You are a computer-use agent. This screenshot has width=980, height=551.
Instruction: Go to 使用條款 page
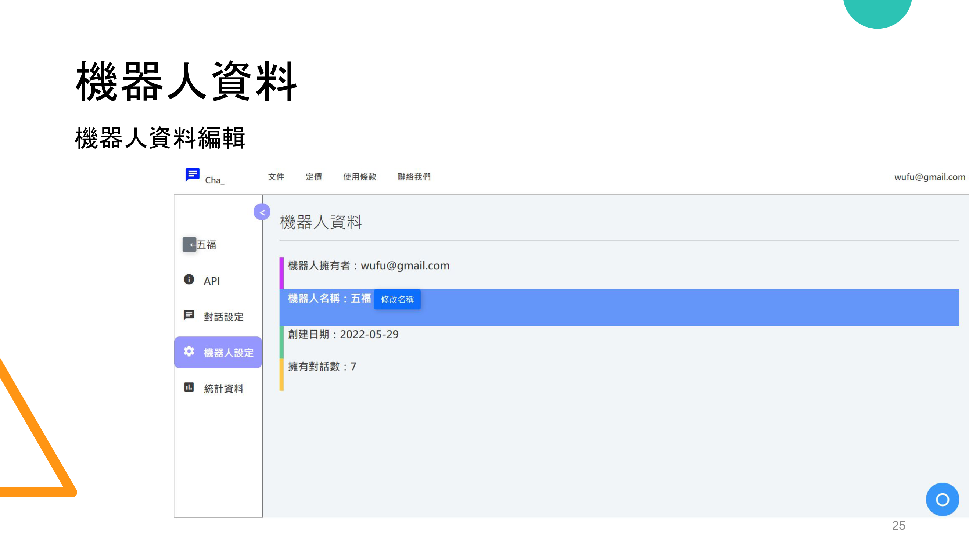click(x=359, y=177)
